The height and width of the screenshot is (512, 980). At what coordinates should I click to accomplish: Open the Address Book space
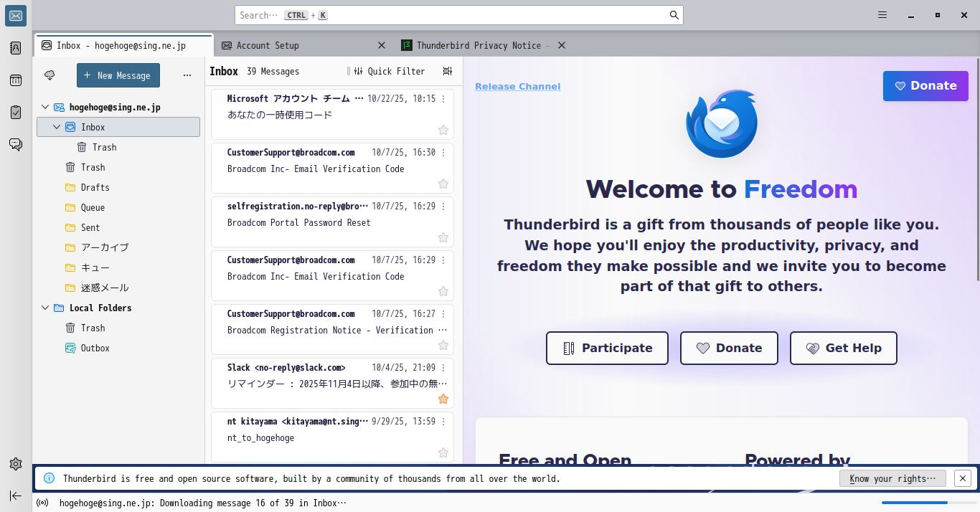(16, 48)
